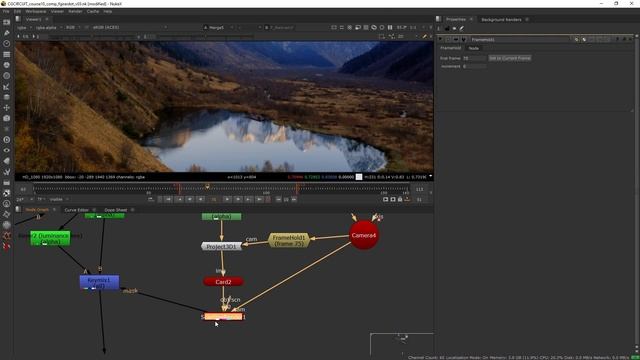Open the TF timeline format dropdown

pos(41,199)
